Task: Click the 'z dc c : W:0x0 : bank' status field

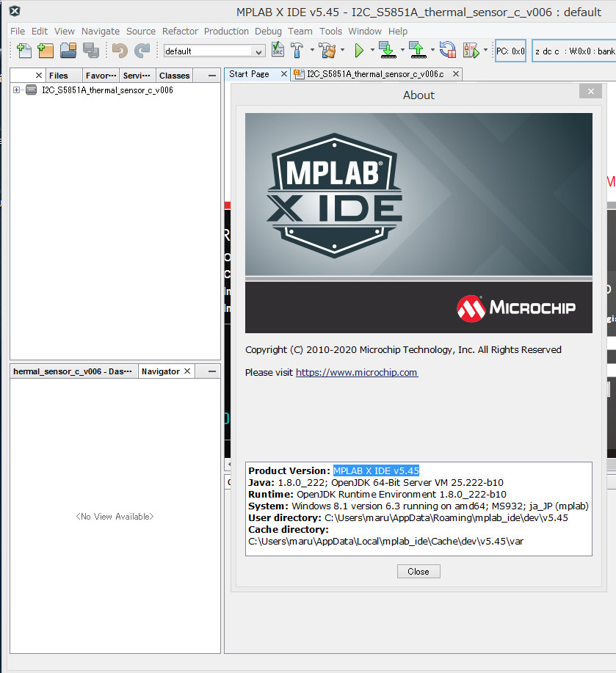Action: tap(574, 51)
